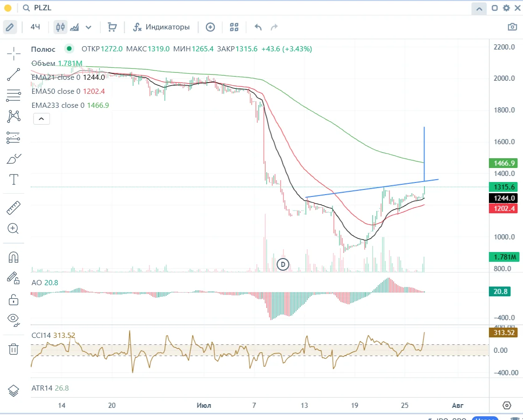Viewport: 523px width, 420px height.
Task: Undo the last chart action
Action: point(258,27)
